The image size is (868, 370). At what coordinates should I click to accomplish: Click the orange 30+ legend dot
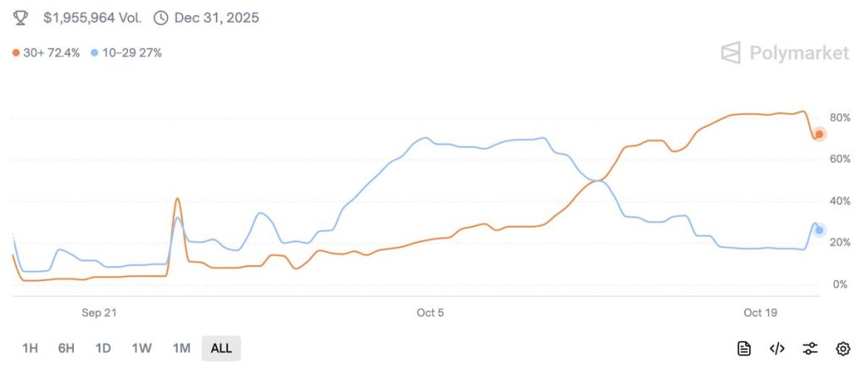[16, 52]
